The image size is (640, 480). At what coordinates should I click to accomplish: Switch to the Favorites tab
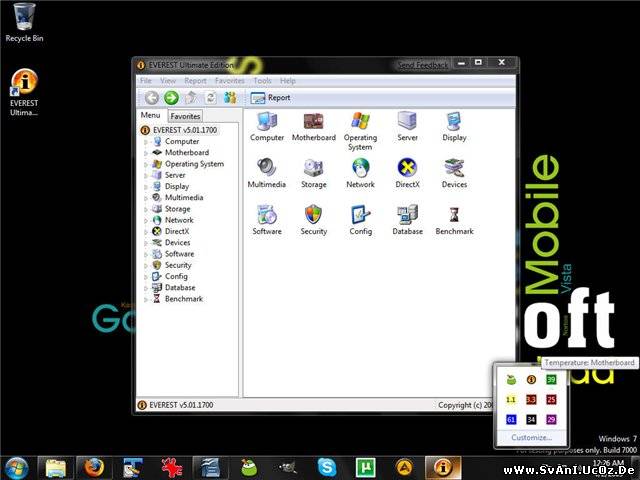(x=184, y=116)
